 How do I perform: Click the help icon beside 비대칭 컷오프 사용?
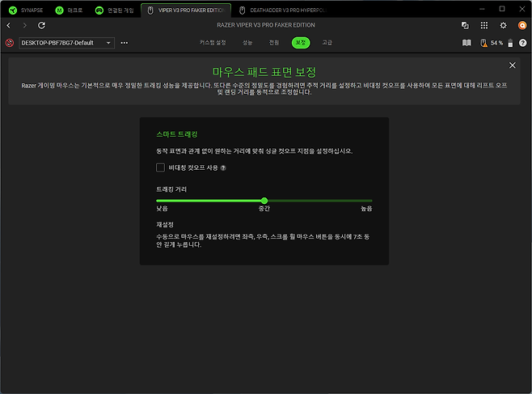(x=223, y=168)
